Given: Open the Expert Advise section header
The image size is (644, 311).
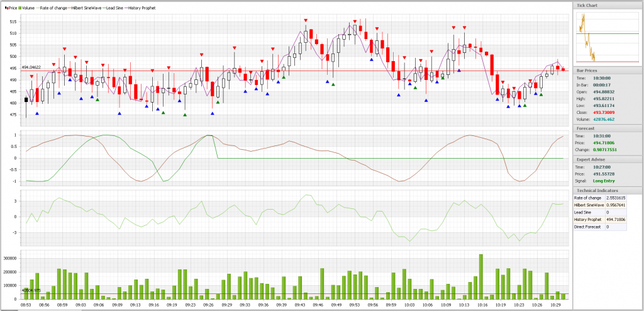Looking at the screenshot, I should pos(608,159).
